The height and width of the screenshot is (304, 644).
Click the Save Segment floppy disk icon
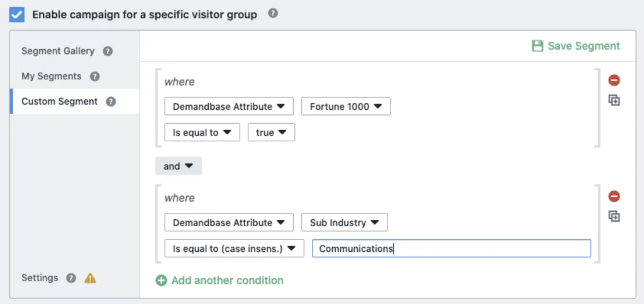(x=537, y=46)
